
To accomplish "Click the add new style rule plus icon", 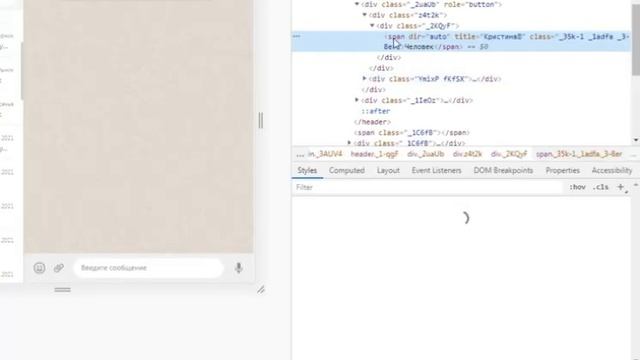I will pyautogui.click(x=621, y=187).
